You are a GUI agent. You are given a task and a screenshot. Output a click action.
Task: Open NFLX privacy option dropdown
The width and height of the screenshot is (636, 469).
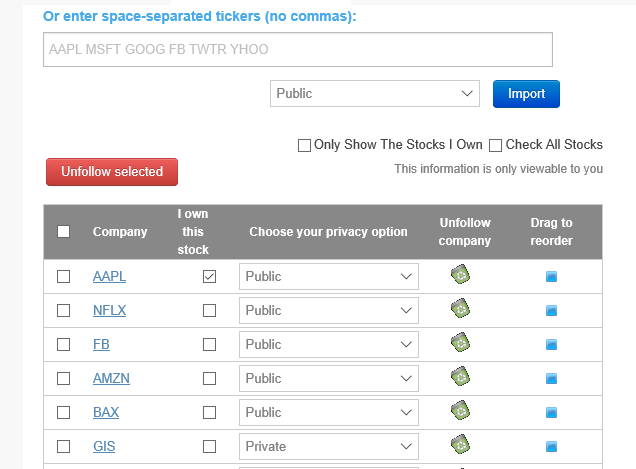(329, 311)
